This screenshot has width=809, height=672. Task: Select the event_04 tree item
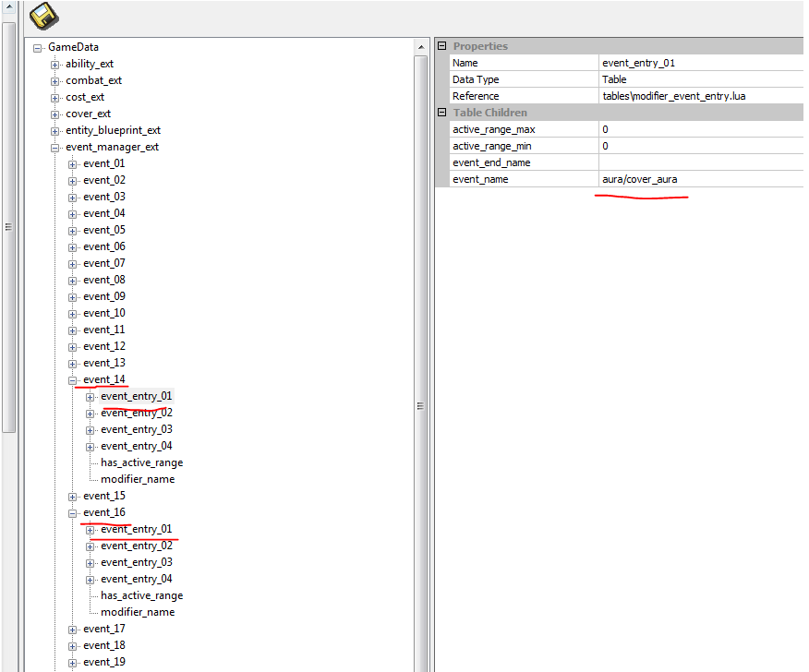(104, 213)
